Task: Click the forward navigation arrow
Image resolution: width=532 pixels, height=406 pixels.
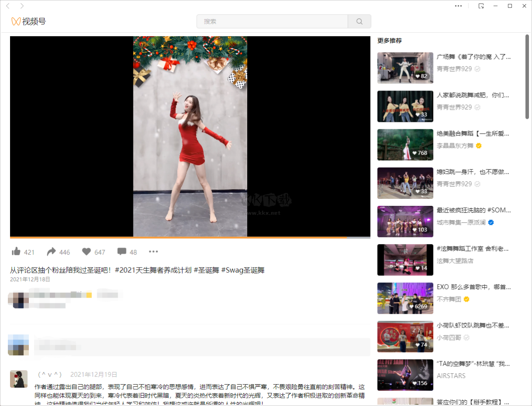Action: point(21,6)
